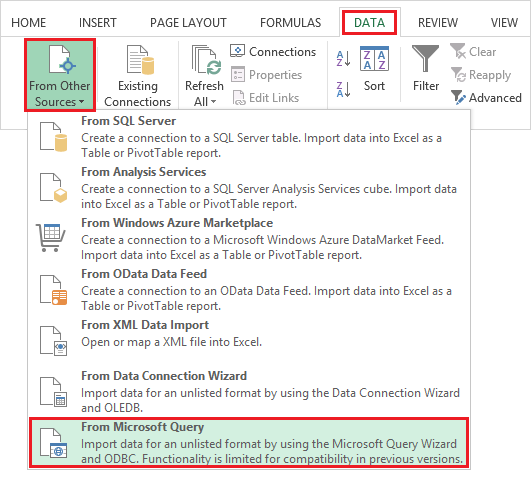Click the Clear filter icon
The width and height of the screenshot is (531, 496).
[458, 51]
